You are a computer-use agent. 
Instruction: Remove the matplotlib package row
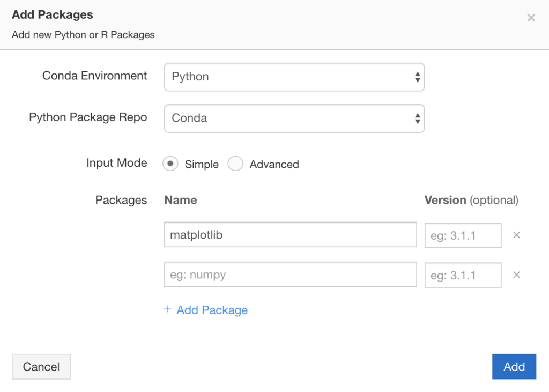tap(516, 235)
